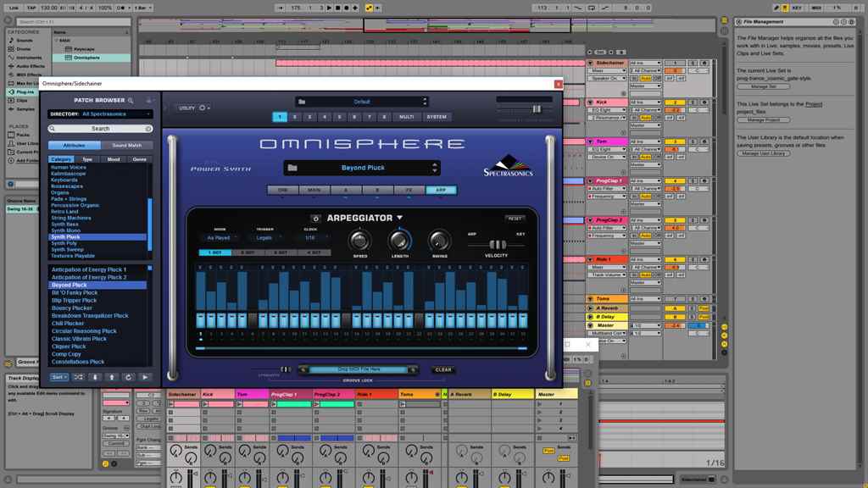This screenshot has height=488, width=868.
Task: Click the folder icon beside Beyond Pluck
Action: click(292, 168)
